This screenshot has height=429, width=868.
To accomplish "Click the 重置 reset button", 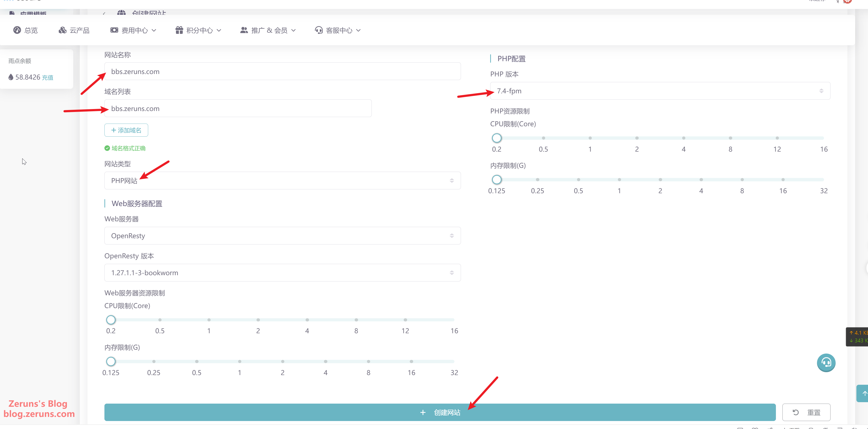I will tap(806, 412).
